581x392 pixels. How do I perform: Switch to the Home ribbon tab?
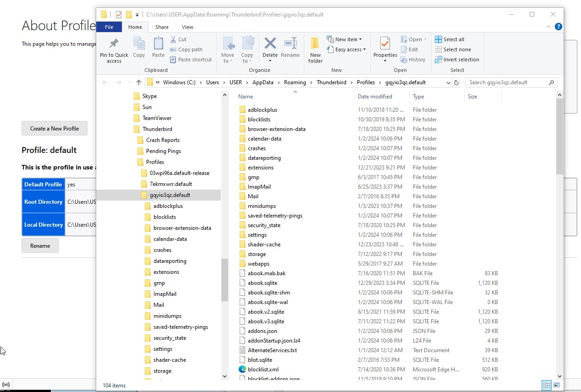135,27
